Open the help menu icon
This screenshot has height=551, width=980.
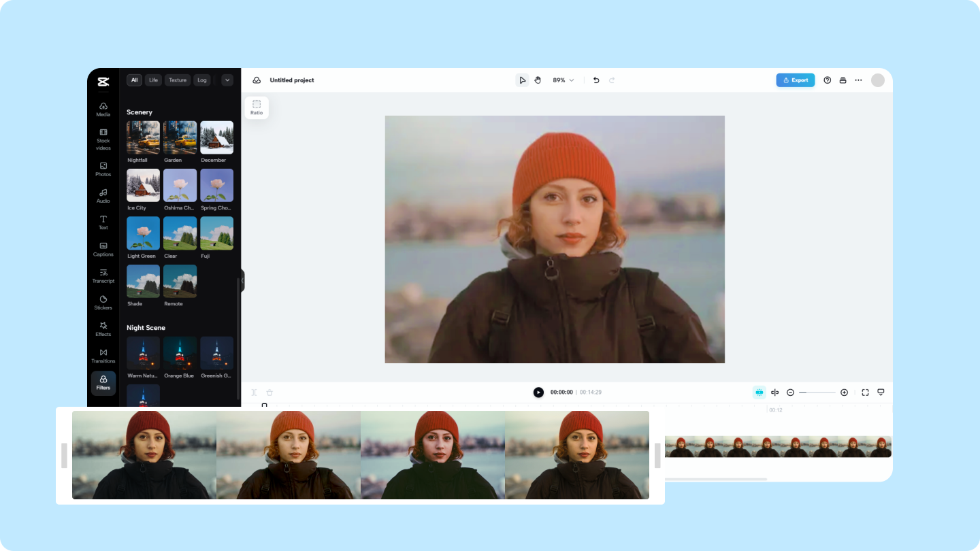[x=828, y=80]
